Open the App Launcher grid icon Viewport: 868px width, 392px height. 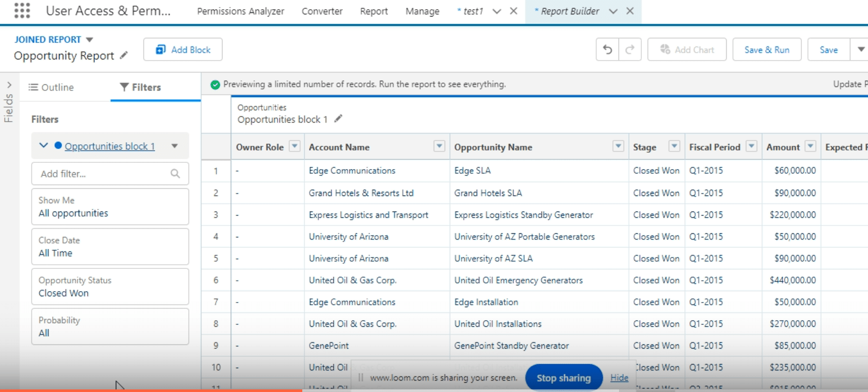coord(22,10)
